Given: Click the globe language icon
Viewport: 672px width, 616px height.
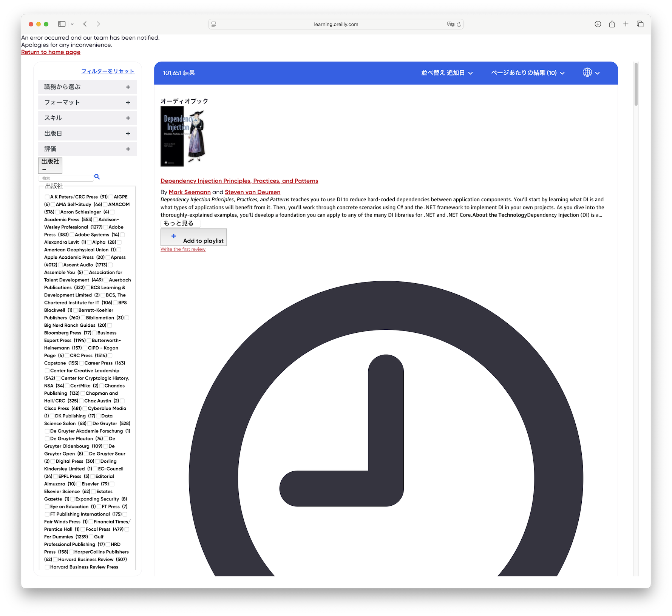Looking at the screenshot, I should (587, 73).
